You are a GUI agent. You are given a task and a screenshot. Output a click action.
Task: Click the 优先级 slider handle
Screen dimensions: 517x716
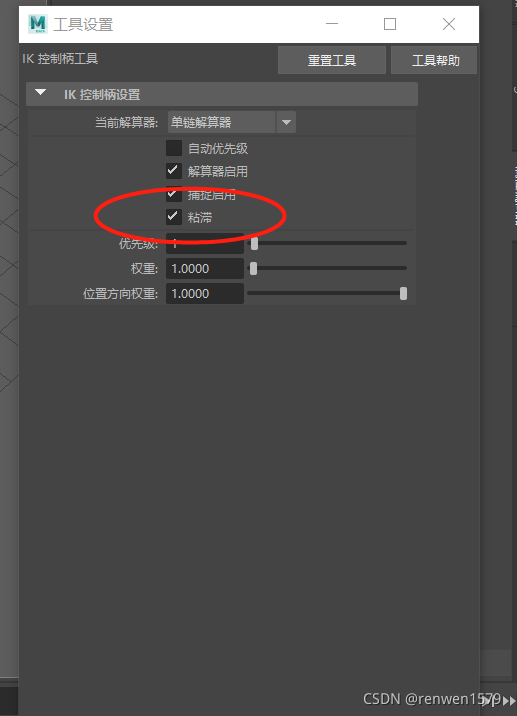(254, 243)
